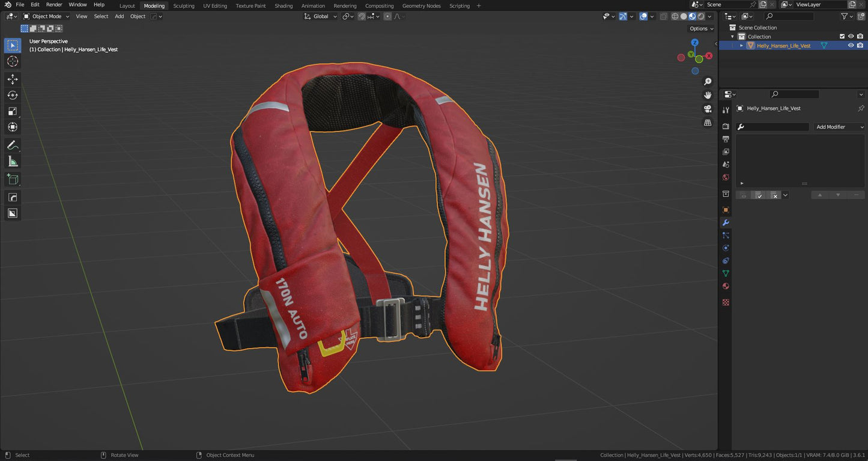Disable render visibility for the Collection
Screen dimensions: 868x461
pyautogui.click(x=861, y=36)
